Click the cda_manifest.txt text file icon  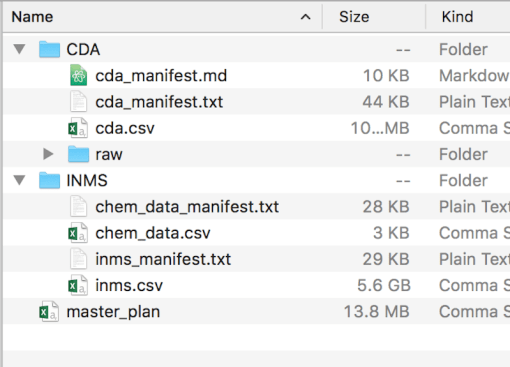pyautogui.click(x=78, y=102)
